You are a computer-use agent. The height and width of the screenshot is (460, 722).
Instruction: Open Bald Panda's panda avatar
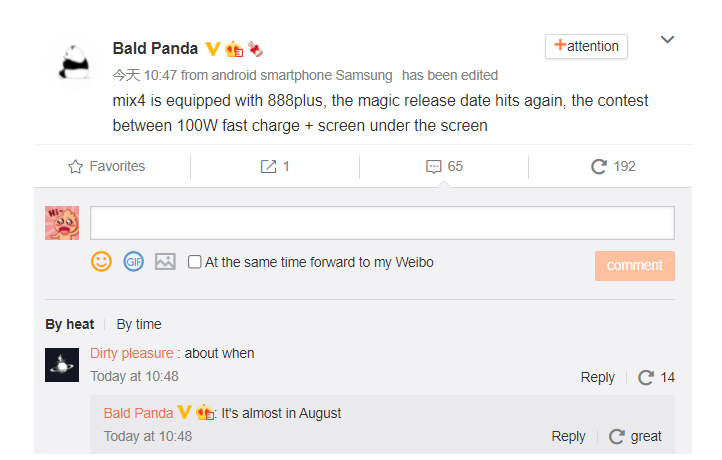[75, 63]
